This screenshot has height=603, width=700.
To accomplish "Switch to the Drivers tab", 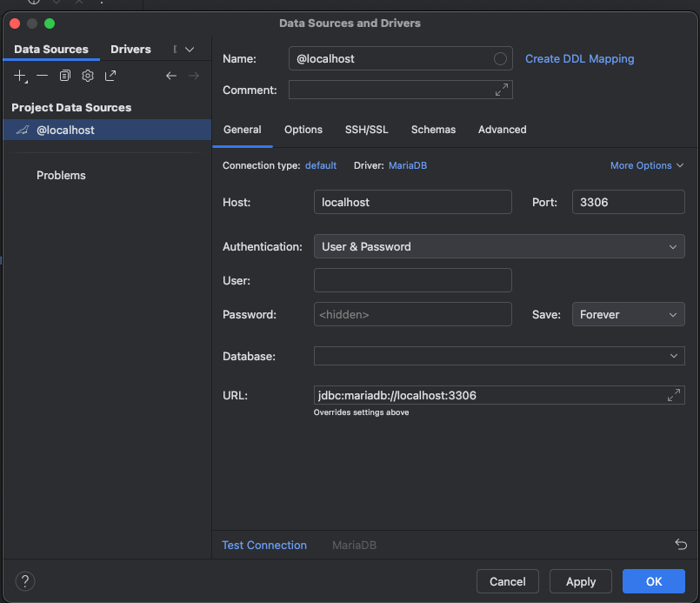I will [x=130, y=50].
